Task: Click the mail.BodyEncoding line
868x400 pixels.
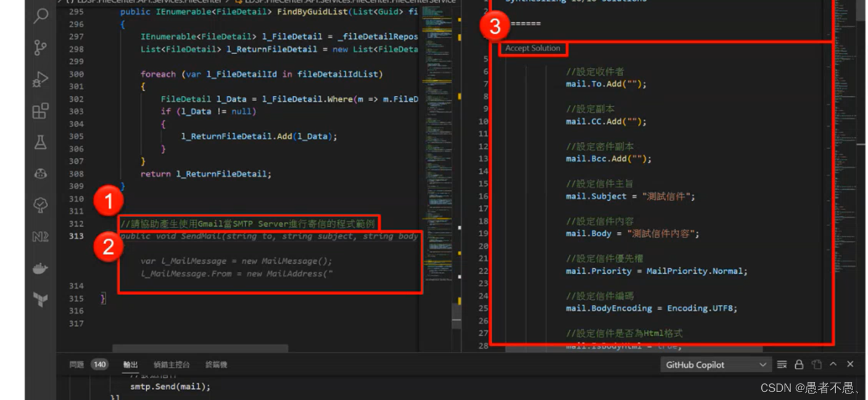Action: 651,308
